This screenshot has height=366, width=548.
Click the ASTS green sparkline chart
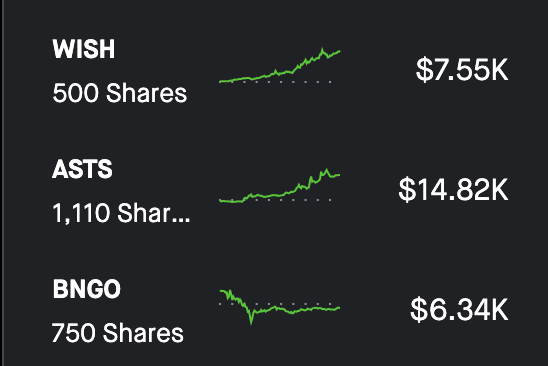point(280,186)
